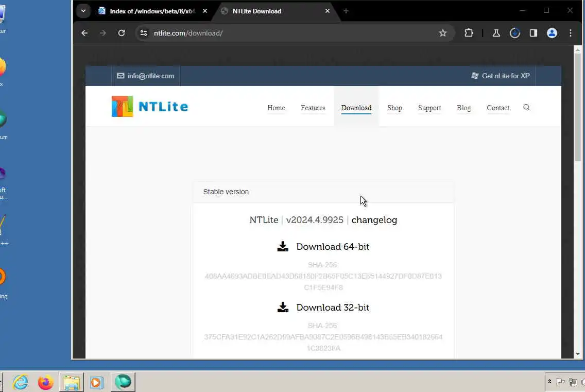585x392 pixels.
Task: Click the Stable version heading
Action: point(226,192)
